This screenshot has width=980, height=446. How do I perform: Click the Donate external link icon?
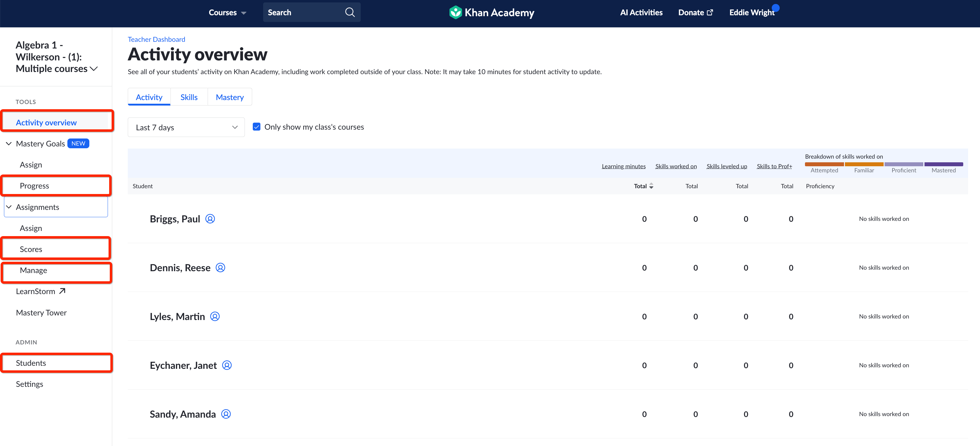tap(710, 12)
